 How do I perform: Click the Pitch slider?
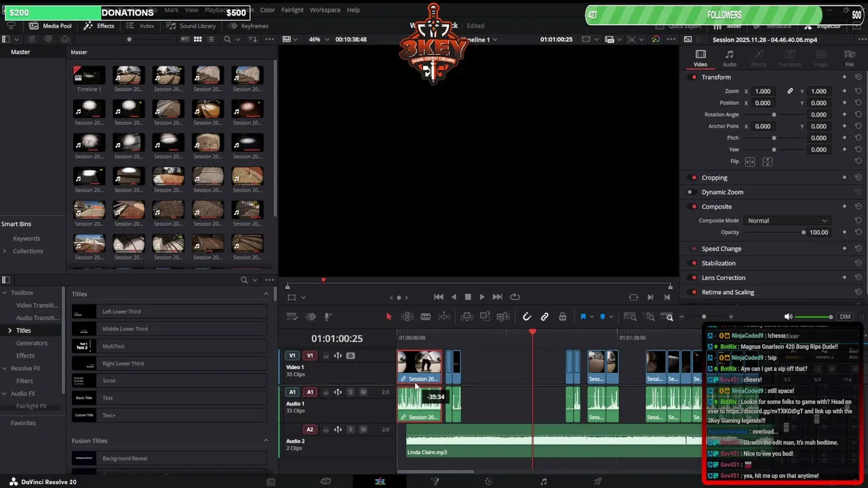tap(774, 138)
